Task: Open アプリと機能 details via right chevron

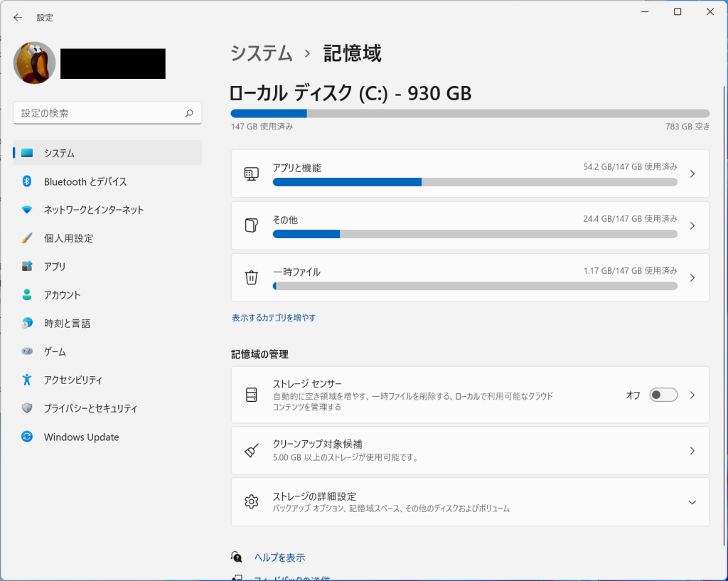Action: (x=692, y=174)
